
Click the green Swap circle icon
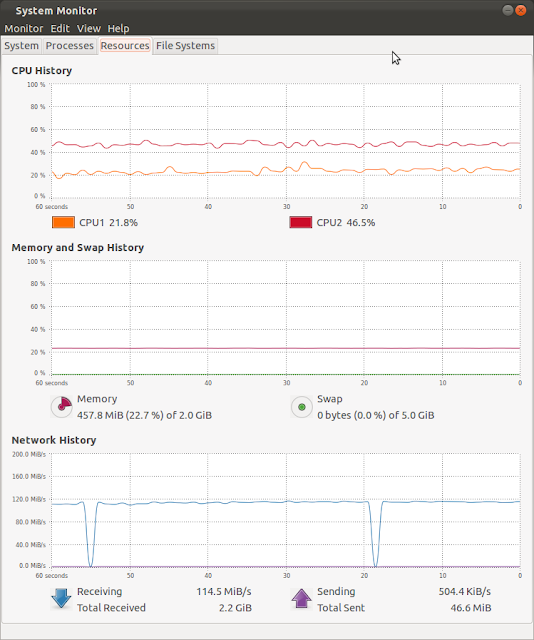302,407
